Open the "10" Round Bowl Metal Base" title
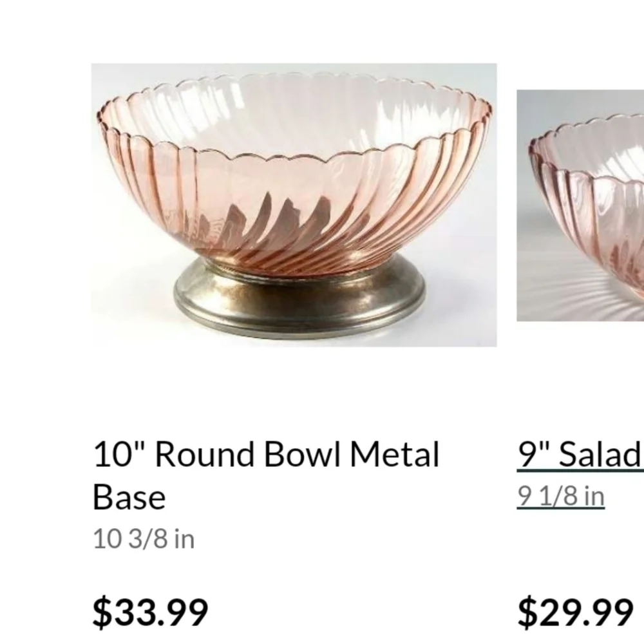This screenshot has width=644, height=644. point(266,475)
